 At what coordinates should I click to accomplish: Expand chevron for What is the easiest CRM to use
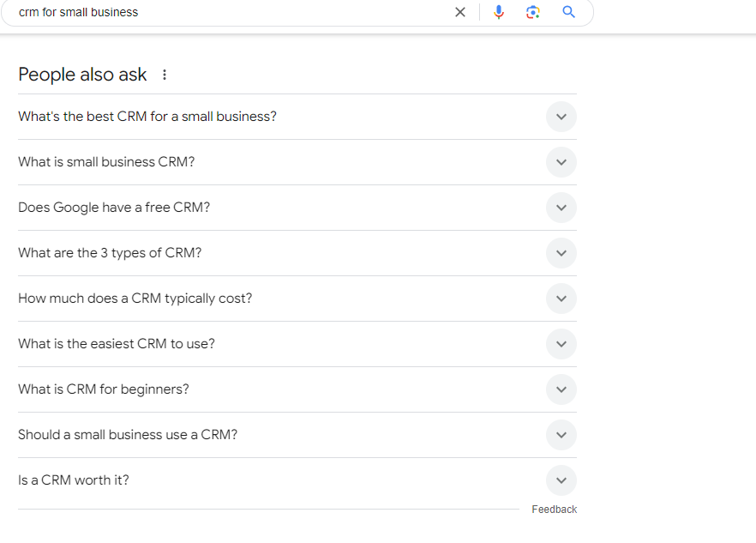click(x=561, y=344)
